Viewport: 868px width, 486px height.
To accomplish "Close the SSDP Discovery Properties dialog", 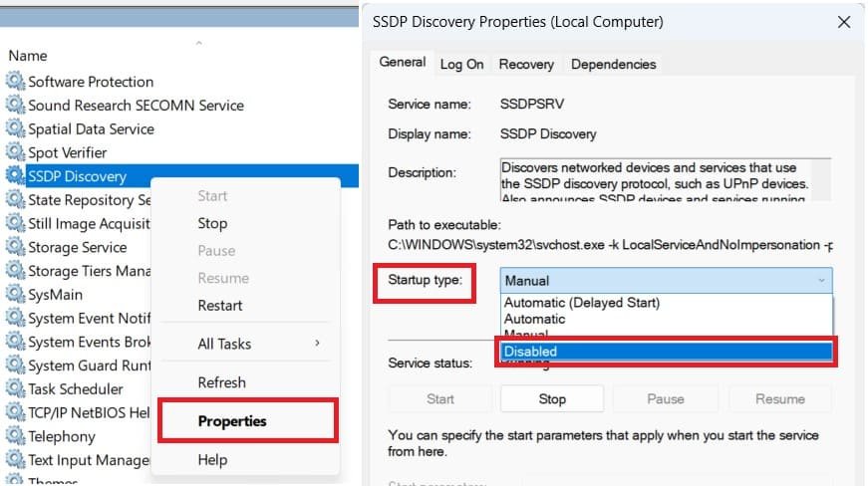I will pos(844,22).
